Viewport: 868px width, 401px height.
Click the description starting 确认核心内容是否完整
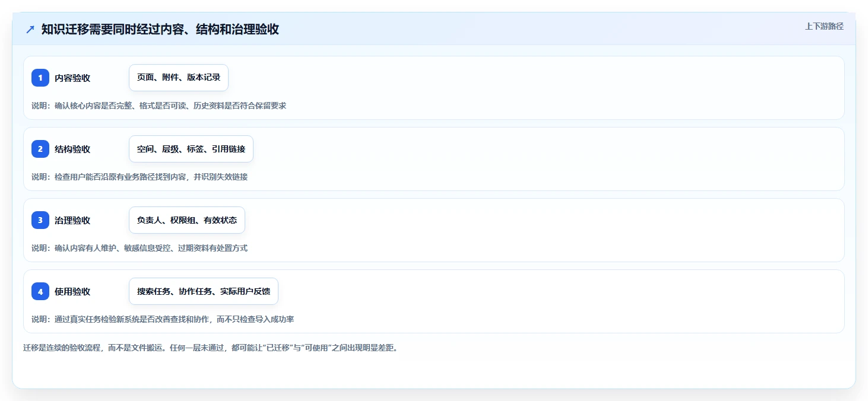click(159, 106)
